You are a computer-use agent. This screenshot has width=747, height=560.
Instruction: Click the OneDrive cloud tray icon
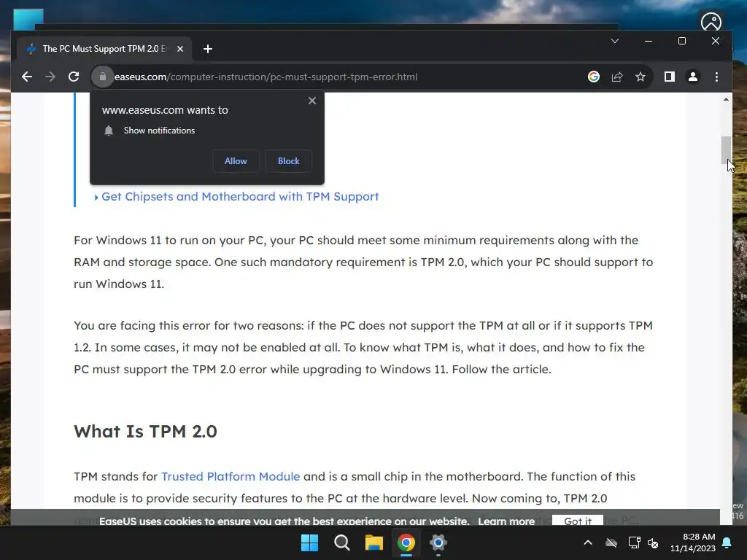tap(611, 542)
